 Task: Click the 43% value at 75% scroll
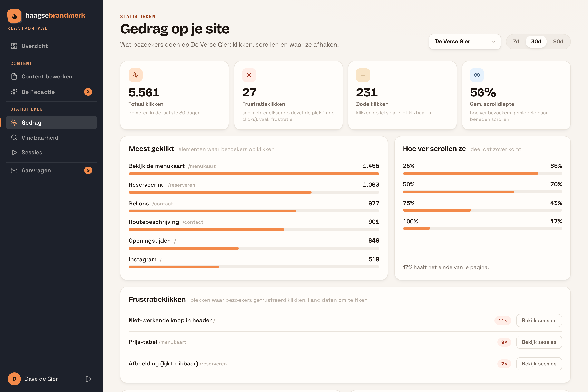coord(556,203)
